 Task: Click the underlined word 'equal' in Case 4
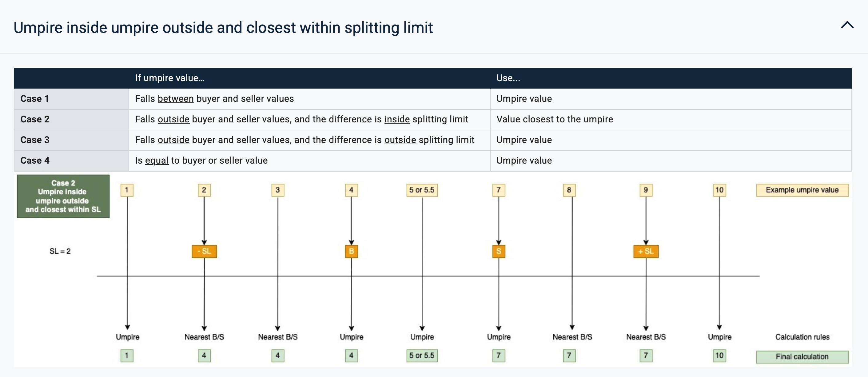pos(157,161)
